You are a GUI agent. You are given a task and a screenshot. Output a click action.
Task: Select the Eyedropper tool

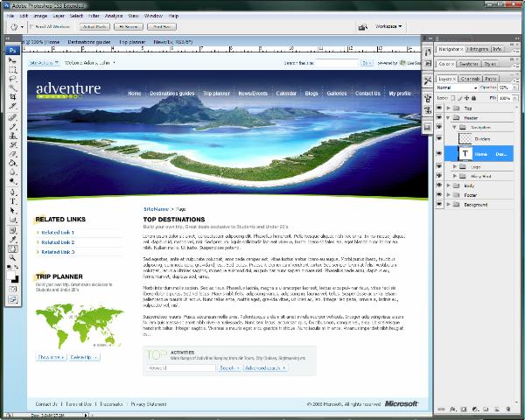coord(12,240)
